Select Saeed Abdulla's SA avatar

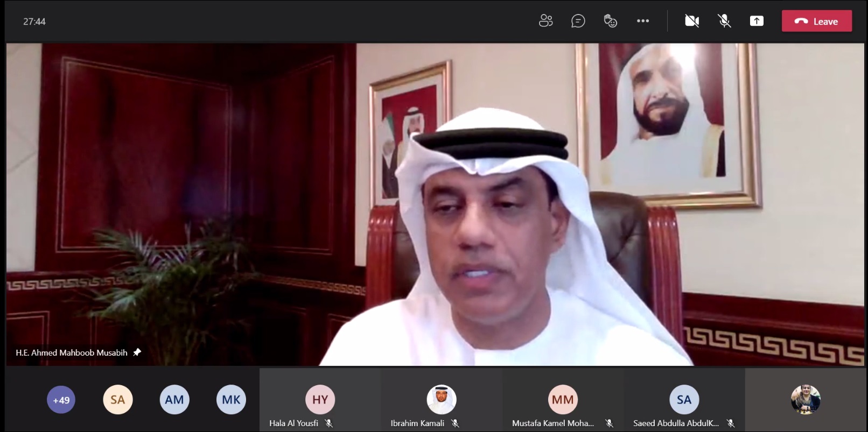(684, 399)
